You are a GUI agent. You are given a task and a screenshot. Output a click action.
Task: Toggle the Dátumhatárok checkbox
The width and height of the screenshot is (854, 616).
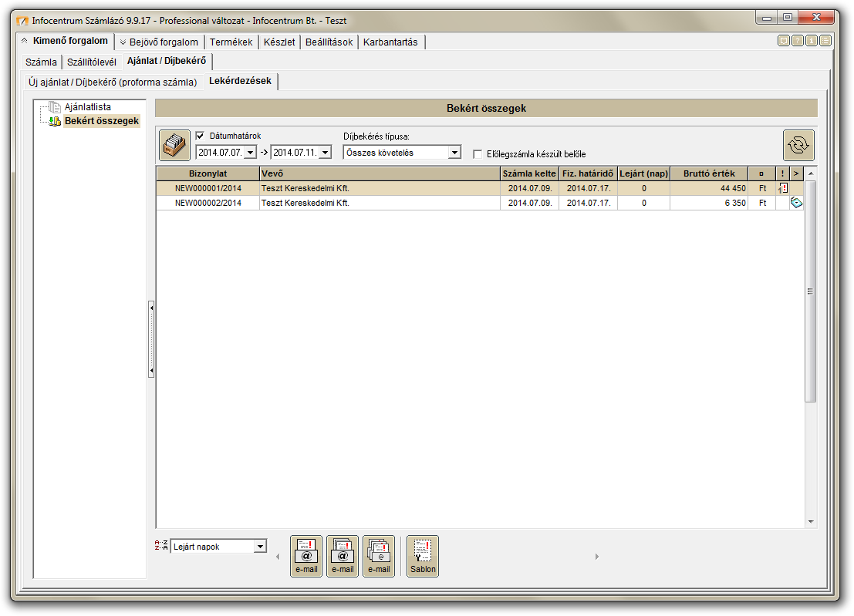point(201,136)
